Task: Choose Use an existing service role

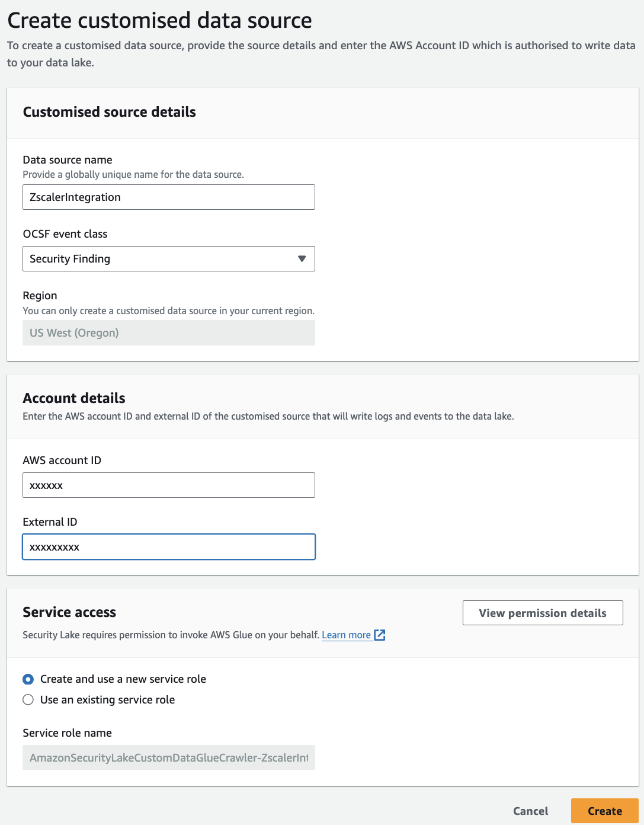Action: pyautogui.click(x=27, y=699)
